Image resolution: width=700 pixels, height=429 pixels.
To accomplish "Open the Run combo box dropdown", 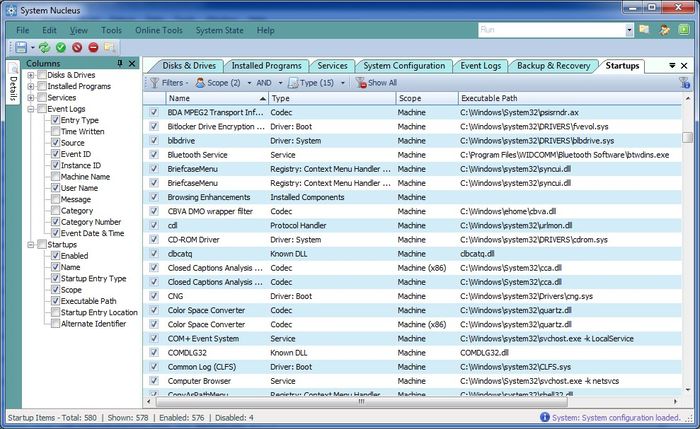I will pyautogui.click(x=629, y=30).
